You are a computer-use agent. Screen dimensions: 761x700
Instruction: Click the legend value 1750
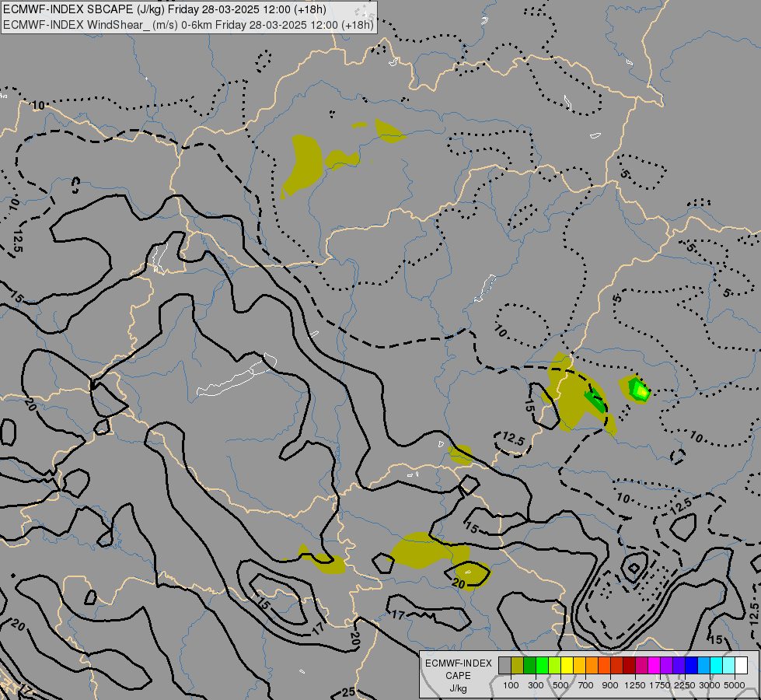click(x=660, y=685)
